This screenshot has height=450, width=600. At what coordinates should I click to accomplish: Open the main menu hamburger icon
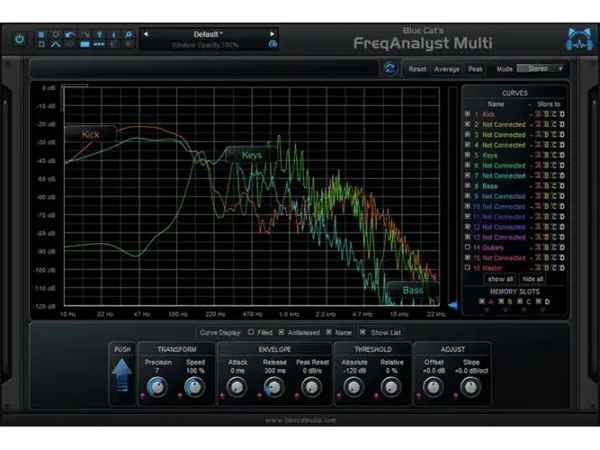coord(41,34)
